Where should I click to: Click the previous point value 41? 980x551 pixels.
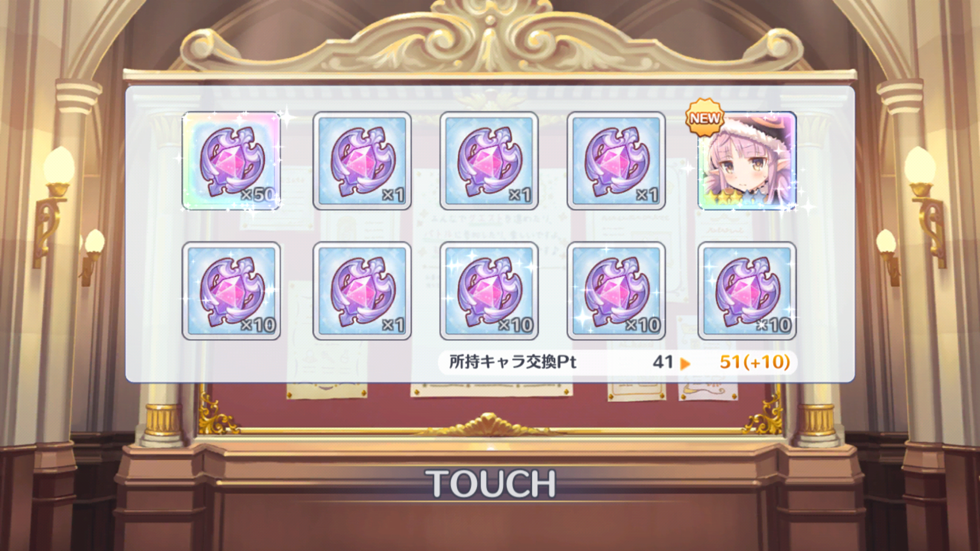tap(663, 362)
